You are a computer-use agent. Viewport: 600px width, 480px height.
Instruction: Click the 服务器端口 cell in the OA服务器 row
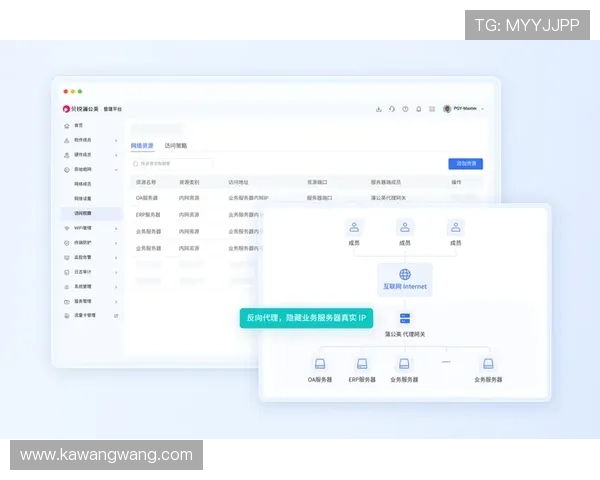pos(320,198)
